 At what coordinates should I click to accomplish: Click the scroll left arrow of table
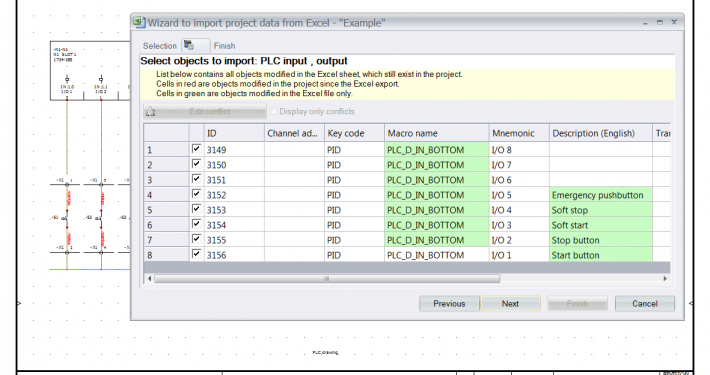tap(150, 279)
